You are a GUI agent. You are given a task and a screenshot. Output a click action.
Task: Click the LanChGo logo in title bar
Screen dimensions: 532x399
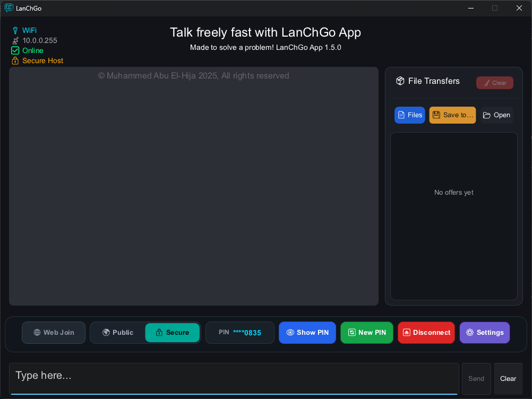point(9,8)
